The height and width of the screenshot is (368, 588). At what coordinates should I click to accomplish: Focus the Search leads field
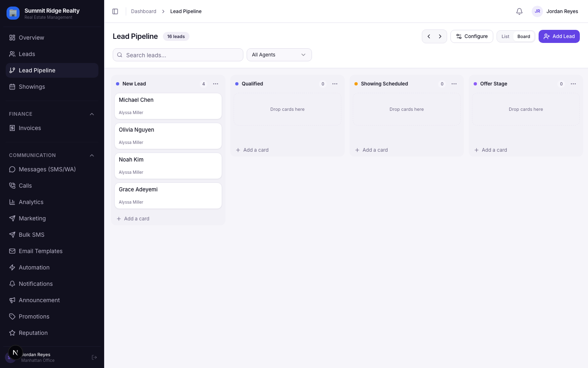[178, 55]
